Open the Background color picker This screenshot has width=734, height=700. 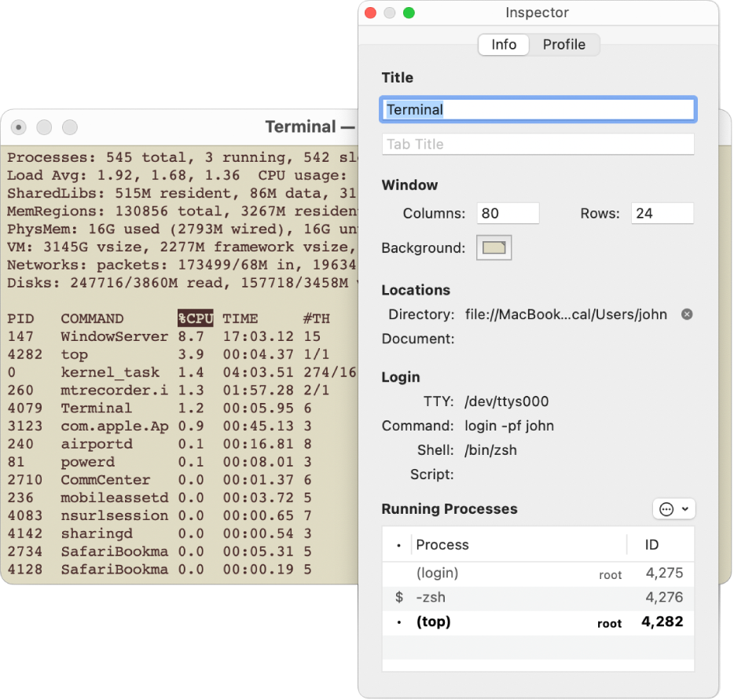pyautogui.click(x=494, y=247)
